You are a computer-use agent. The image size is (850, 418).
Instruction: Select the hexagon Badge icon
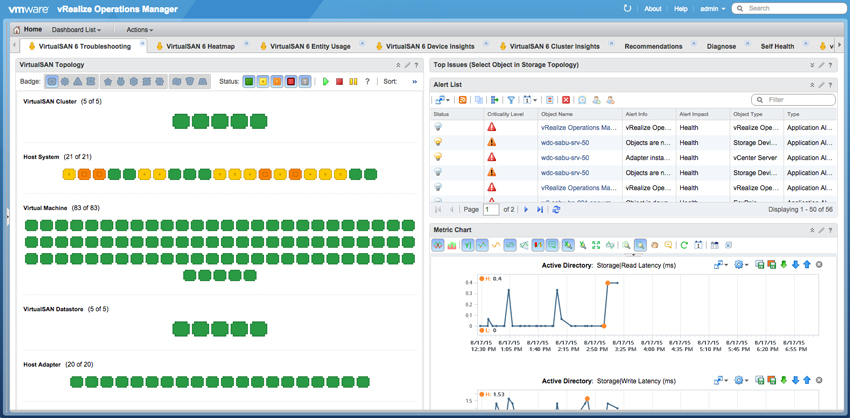click(133, 81)
